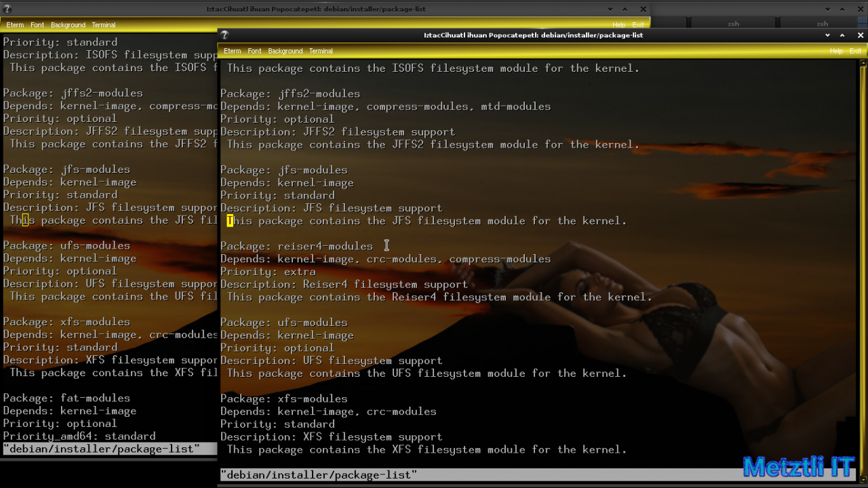Open the Help menu in the front Eterm window
This screenshot has height=488, width=868.
tap(836, 51)
